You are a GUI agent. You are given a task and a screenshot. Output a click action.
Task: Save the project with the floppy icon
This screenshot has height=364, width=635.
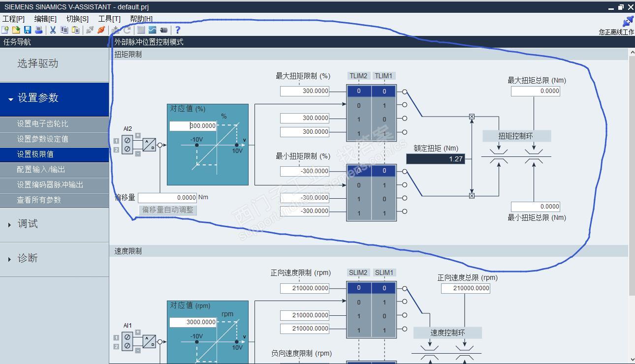click(x=28, y=30)
